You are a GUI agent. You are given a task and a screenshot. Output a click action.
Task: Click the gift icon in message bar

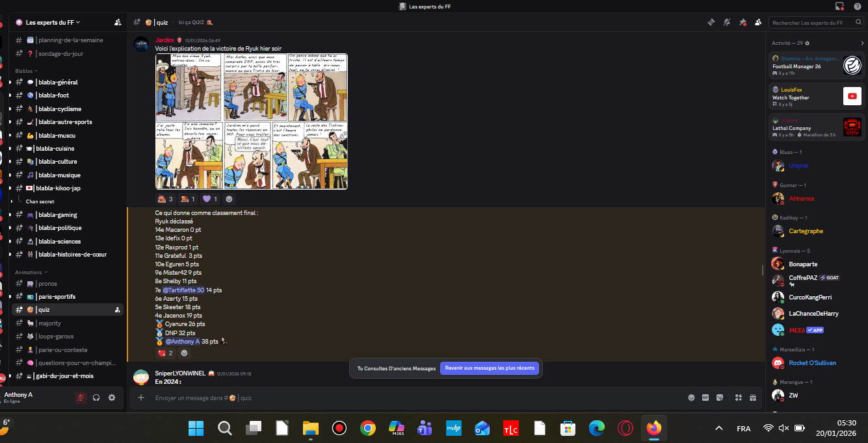[753, 398]
